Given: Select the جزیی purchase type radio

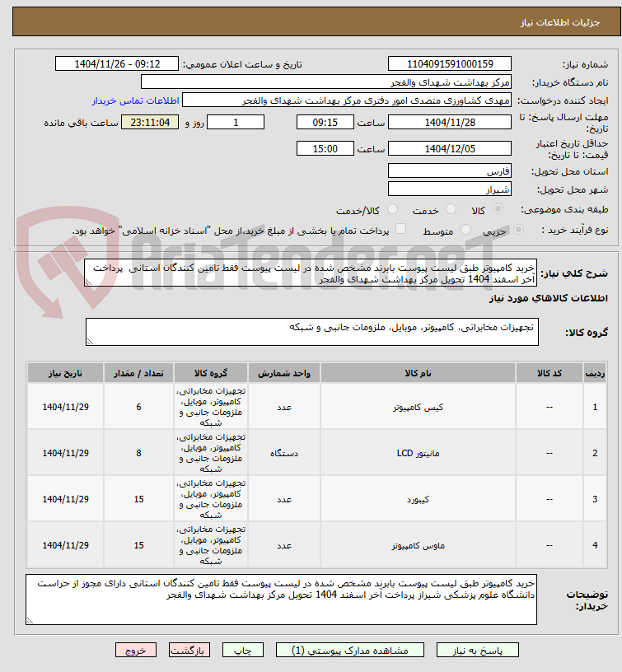Looking at the screenshot, I should tap(518, 230).
